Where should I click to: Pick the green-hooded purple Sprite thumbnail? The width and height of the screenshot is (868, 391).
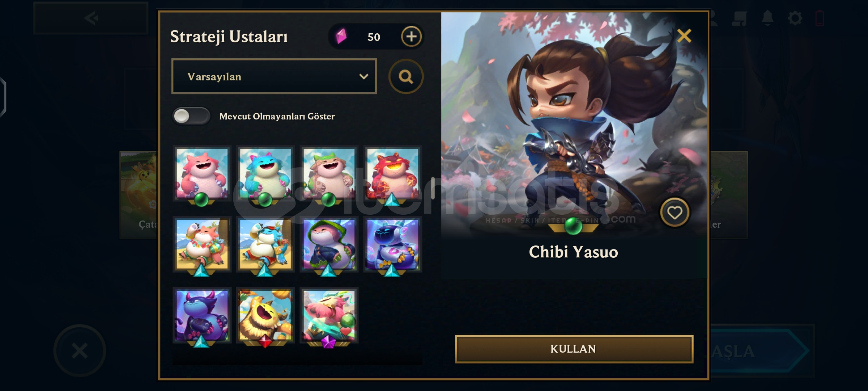click(x=329, y=244)
